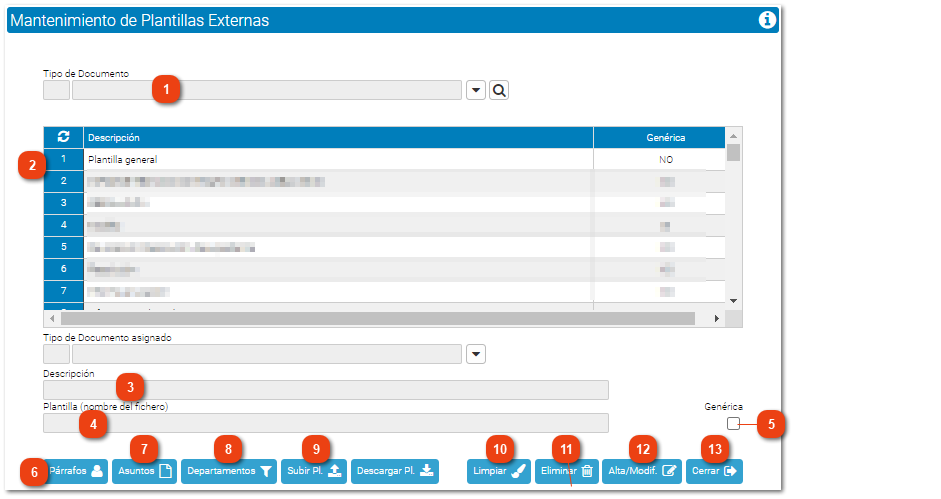Click the magnifier search icon beside Tipo de Documento
Image resolution: width=941 pixels, height=499 pixels.
[499, 91]
